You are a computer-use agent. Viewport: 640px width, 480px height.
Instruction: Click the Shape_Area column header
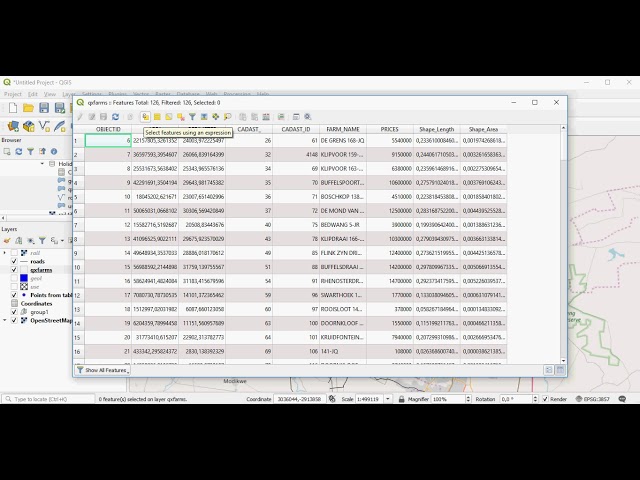click(483, 129)
